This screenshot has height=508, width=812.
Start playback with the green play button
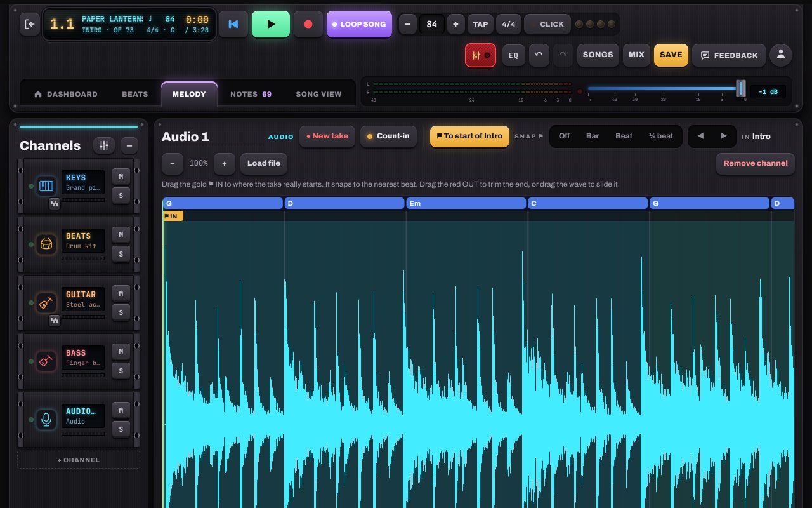click(x=271, y=24)
